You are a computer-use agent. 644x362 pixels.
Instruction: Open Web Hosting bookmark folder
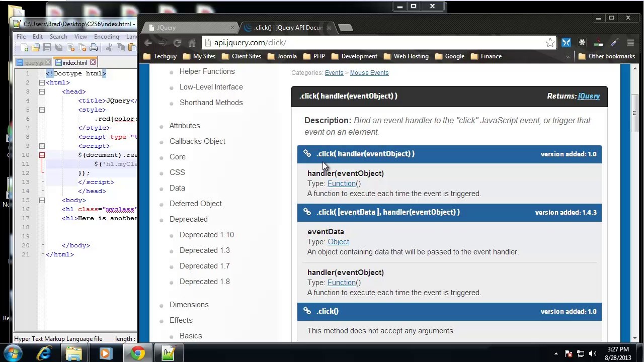pyautogui.click(x=406, y=56)
